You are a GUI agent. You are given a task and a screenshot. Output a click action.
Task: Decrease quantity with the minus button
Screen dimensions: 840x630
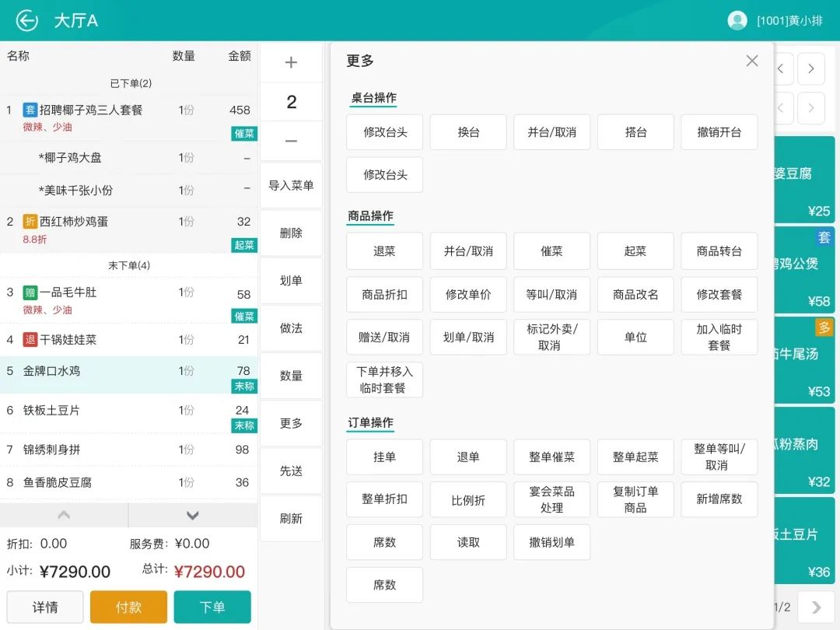pyautogui.click(x=291, y=141)
